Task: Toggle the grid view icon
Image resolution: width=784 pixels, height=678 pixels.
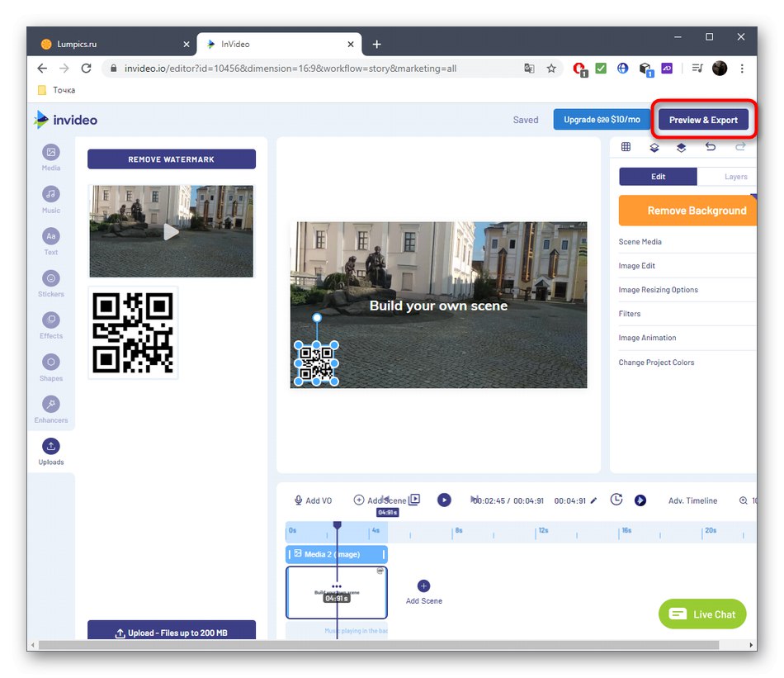Action: tap(626, 147)
